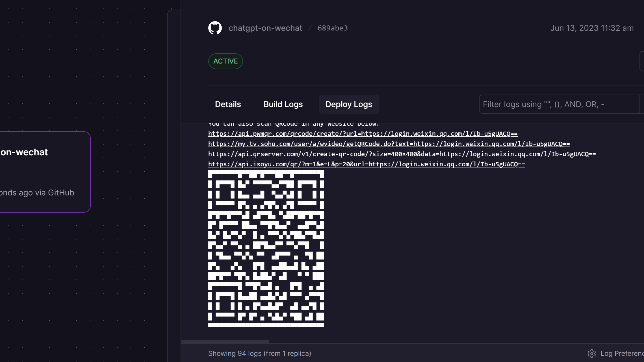Viewport: 644px width, 362px height.
Task: Click the Log Preferences gear icon
Action: click(592, 354)
